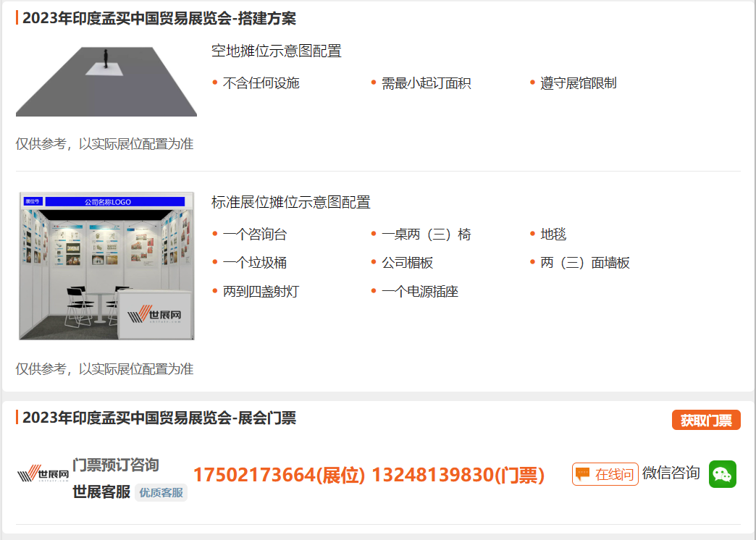This screenshot has width=756, height=540.
Task: Open the 在线问 online consultation button
Action: (x=605, y=474)
